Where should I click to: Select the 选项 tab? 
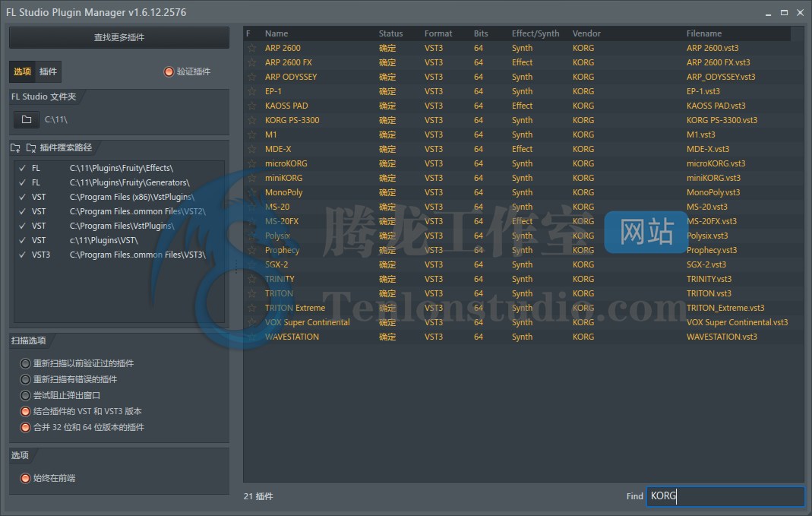22,71
